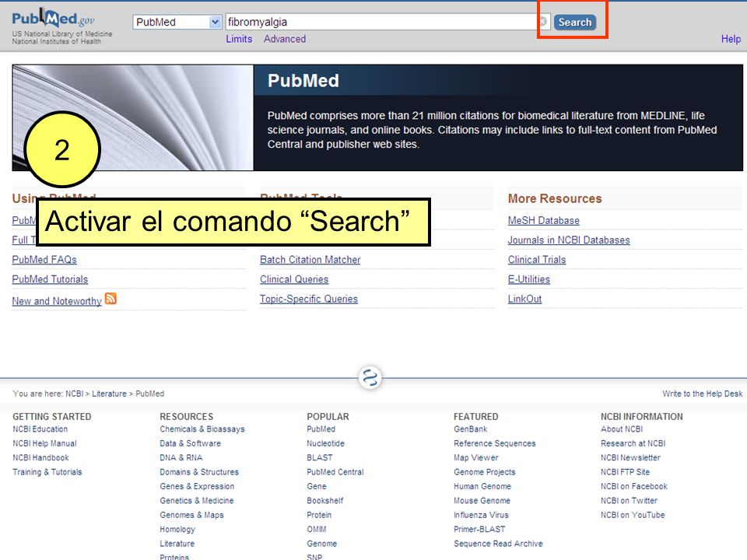Open Influenza Virus link
This screenshot has width=747, height=560.
pyautogui.click(x=481, y=515)
